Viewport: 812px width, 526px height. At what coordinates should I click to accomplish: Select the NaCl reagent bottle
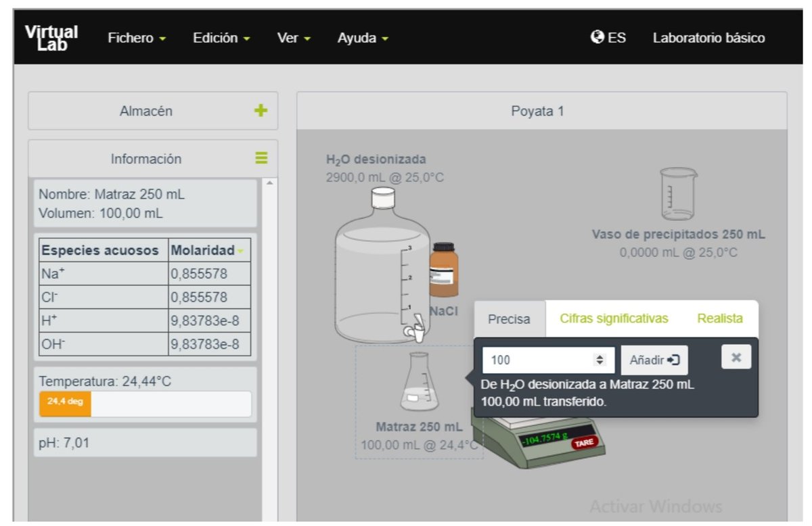coord(445,270)
